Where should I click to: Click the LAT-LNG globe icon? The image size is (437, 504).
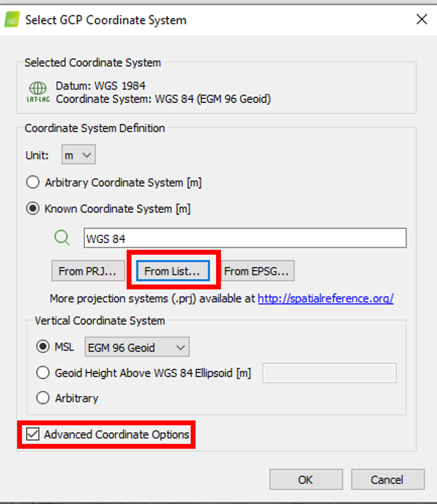click(x=37, y=92)
